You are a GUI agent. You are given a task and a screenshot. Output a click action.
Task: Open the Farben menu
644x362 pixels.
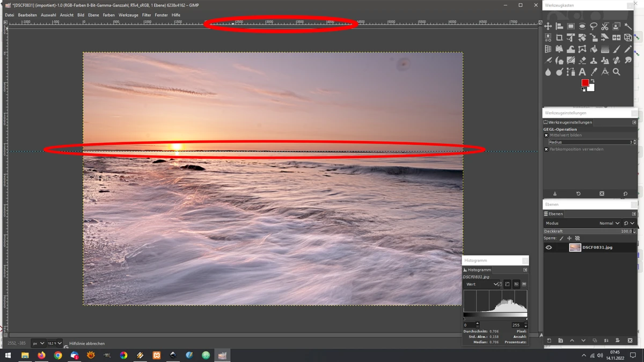coord(108,15)
